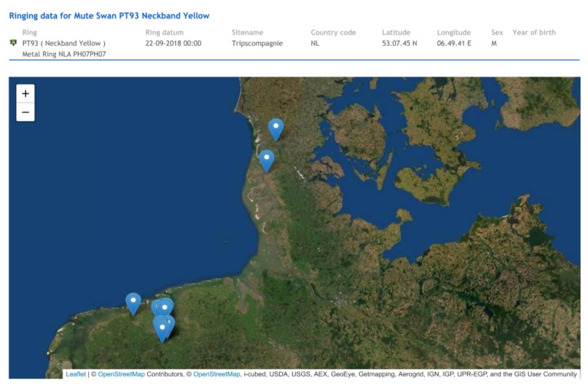Click the upper marker in the clustered pins
This screenshot has height=384, width=588.
tap(164, 309)
